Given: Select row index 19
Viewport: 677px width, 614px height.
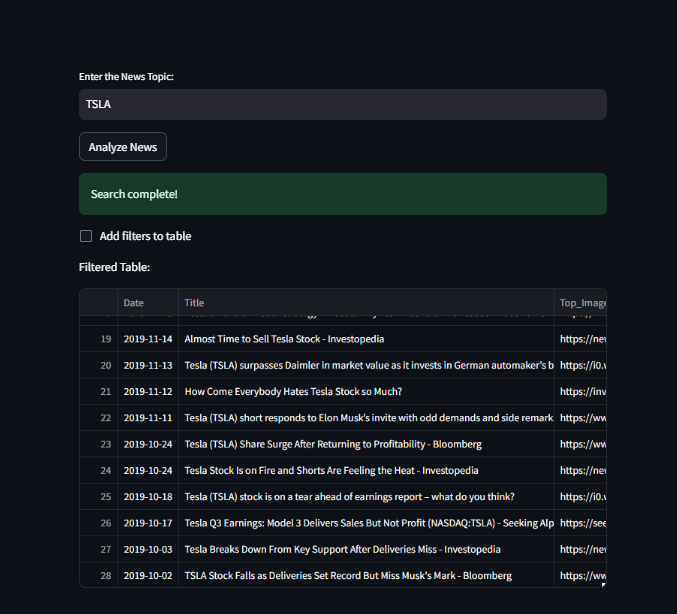Looking at the screenshot, I should click(98, 339).
